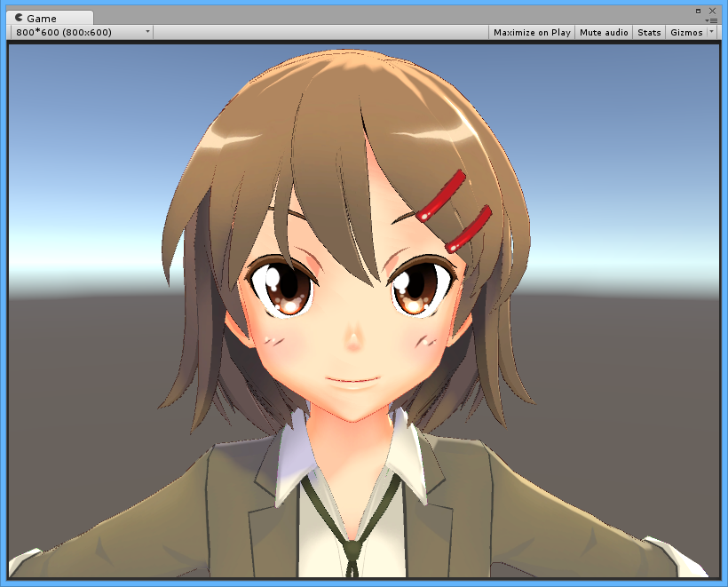This screenshot has height=587, width=728.
Task: Click the lower red hair clip
Action: 468,228
